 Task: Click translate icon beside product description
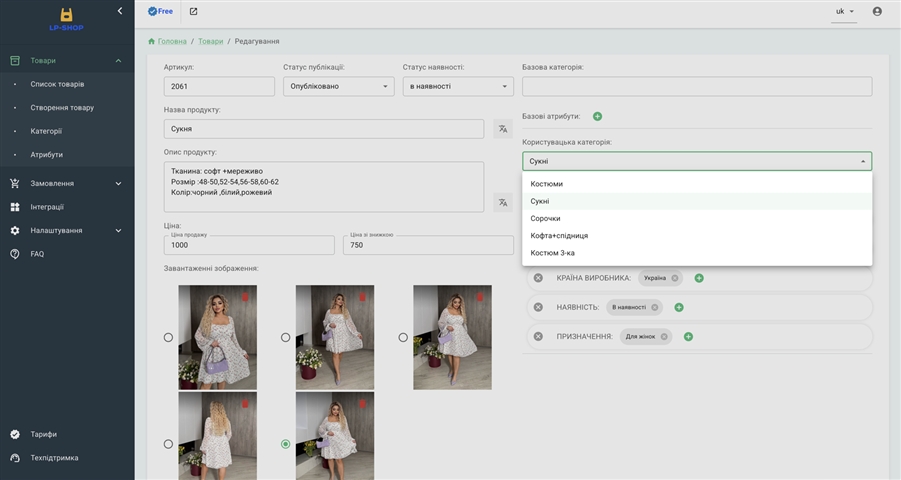click(503, 202)
